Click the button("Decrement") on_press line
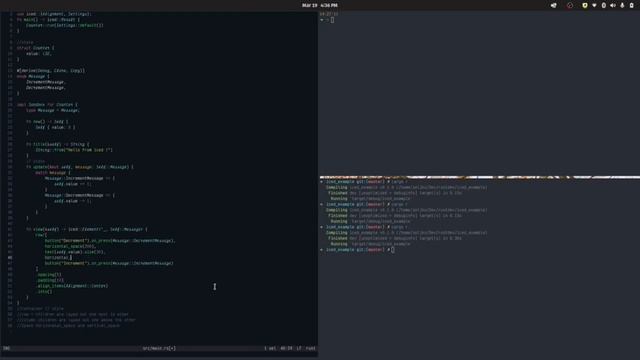The height and width of the screenshot is (360, 640). (110, 241)
